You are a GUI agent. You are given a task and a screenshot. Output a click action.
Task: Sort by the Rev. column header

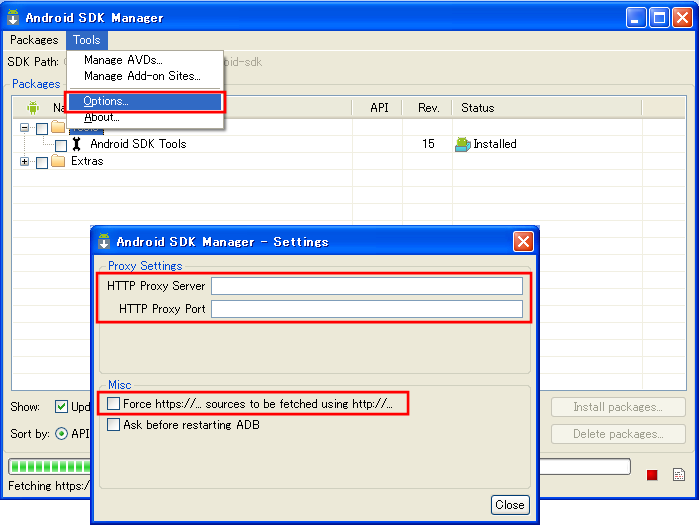coord(428,108)
